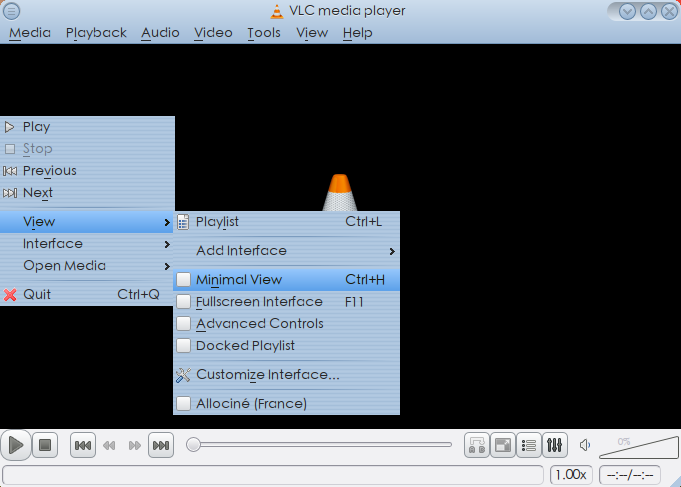The height and width of the screenshot is (487, 681).
Task: Click the red X Quit icon
Action: pos(10,295)
